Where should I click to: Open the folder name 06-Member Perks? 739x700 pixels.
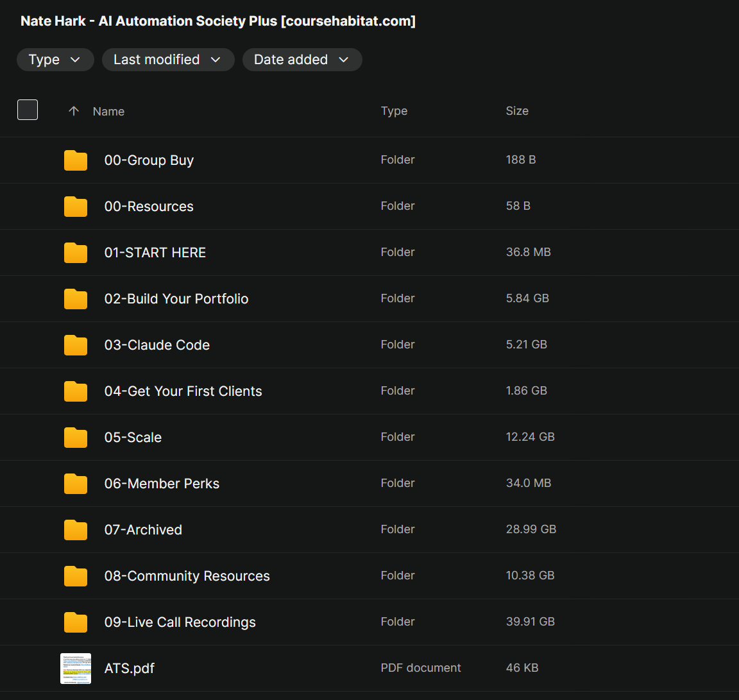click(x=162, y=484)
